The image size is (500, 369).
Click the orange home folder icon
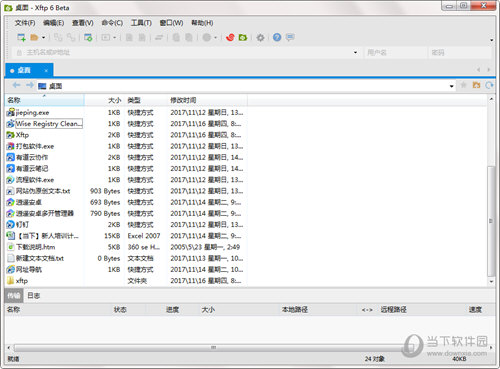click(476, 85)
